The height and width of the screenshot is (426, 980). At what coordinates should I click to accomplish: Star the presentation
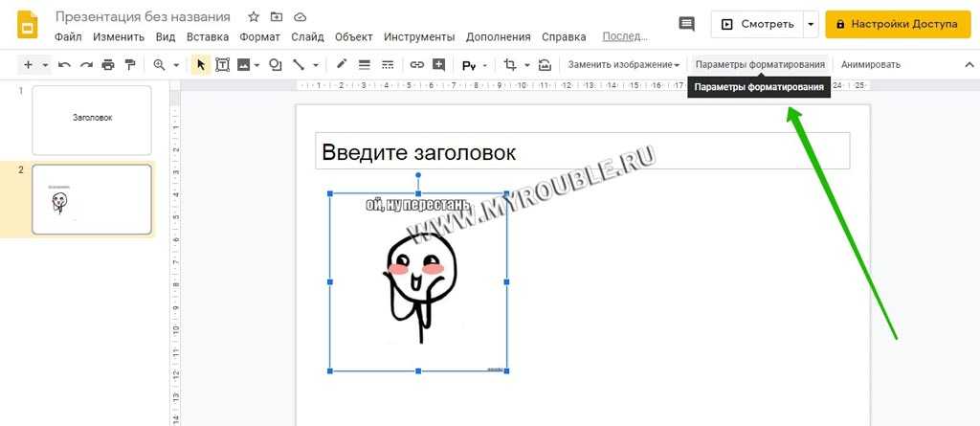(254, 17)
